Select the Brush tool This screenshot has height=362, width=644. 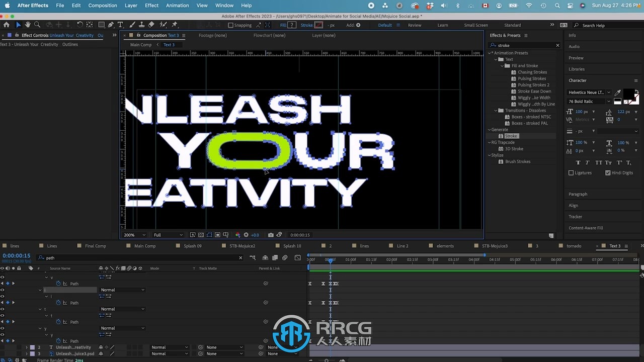point(132,25)
